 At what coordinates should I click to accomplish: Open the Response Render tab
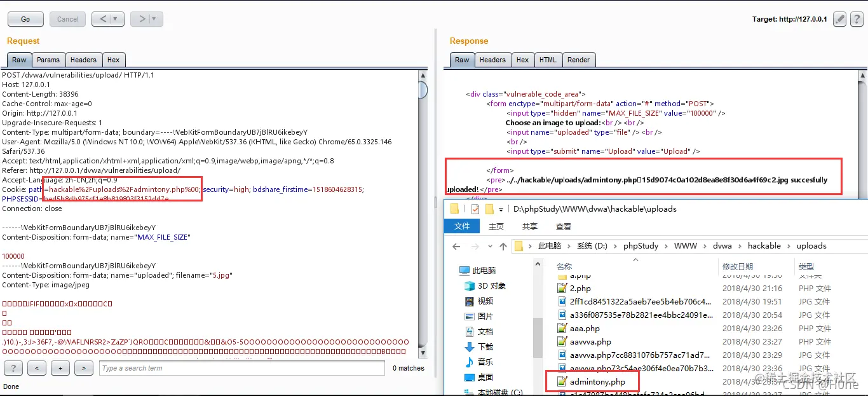(x=579, y=60)
